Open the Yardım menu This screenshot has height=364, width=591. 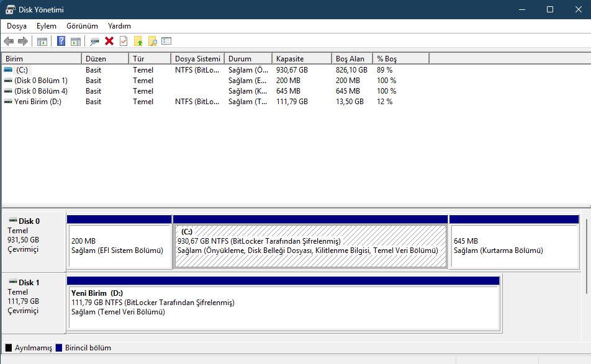[119, 26]
